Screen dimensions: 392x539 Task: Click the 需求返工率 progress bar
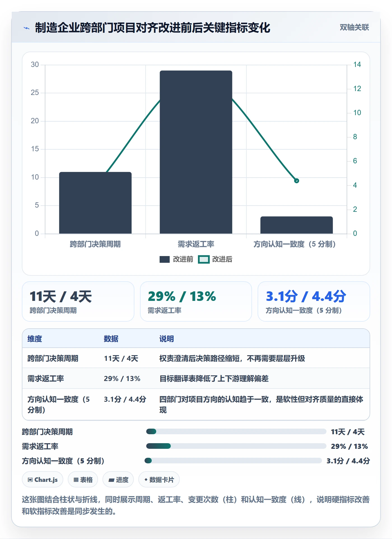click(236, 446)
